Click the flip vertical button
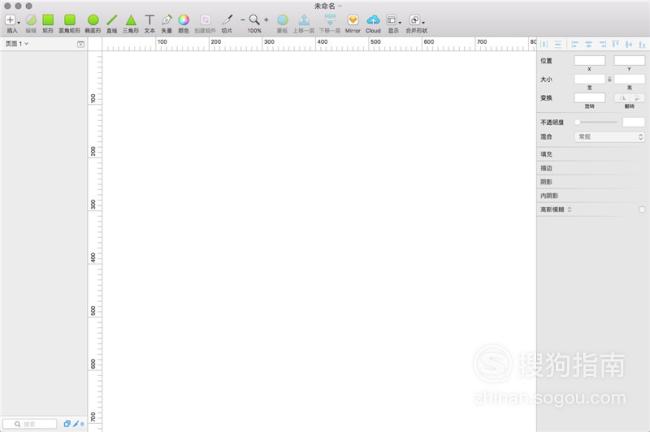 click(637, 98)
